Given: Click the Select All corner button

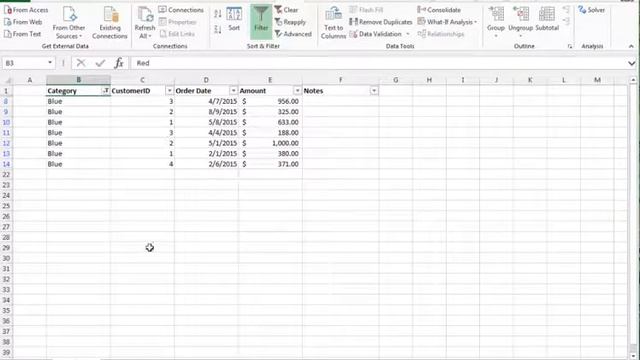Looking at the screenshot, I should pos(7,80).
